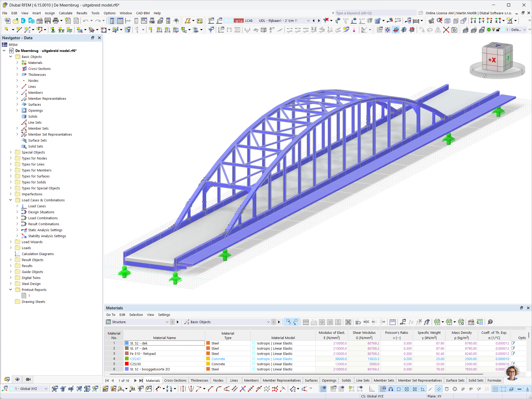532x399 pixels.
Task: Collapse the Basic Objects folder
Action: point(11,57)
